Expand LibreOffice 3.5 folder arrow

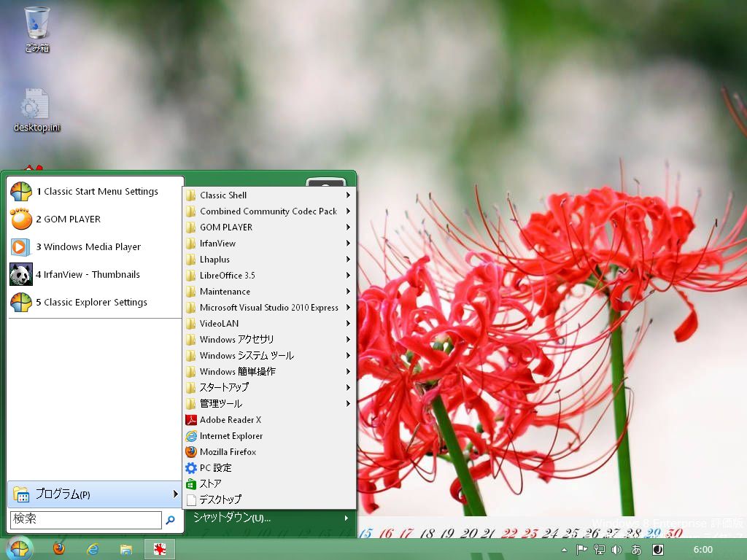click(x=348, y=275)
